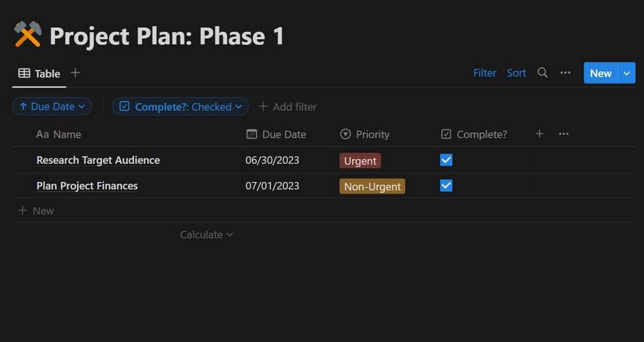
Task: Uncheck Plan Project Finances complete checkbox
Action: tap(447, 186)
